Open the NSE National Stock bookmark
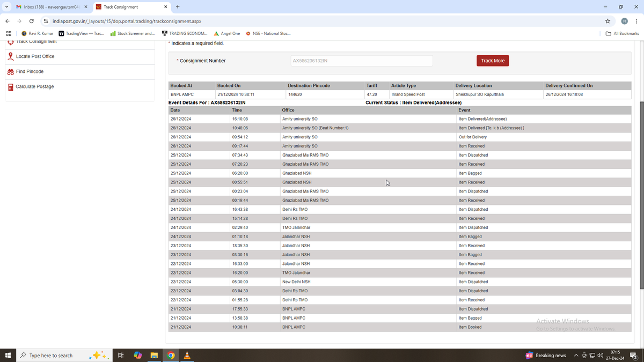Screen dimensions: 644x362 268,33
